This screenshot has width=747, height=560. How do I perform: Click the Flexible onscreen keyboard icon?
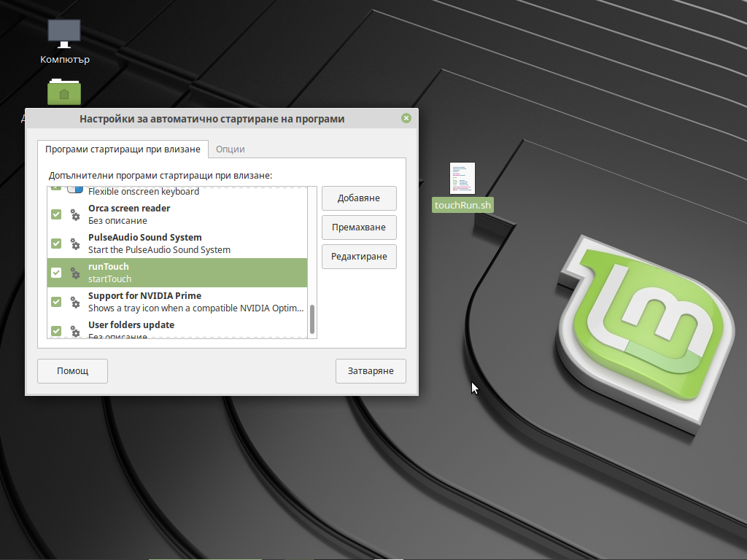coord(75,190)
